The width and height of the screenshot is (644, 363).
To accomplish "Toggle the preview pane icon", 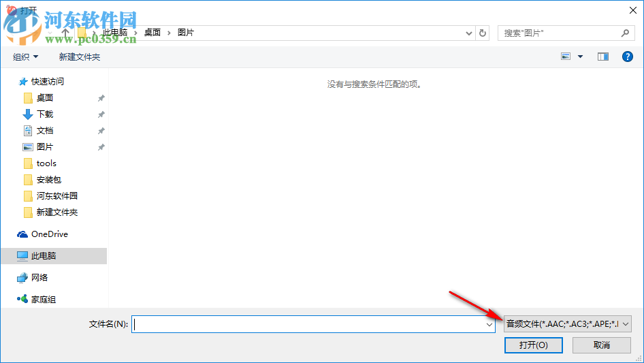I will click(603, 57).
